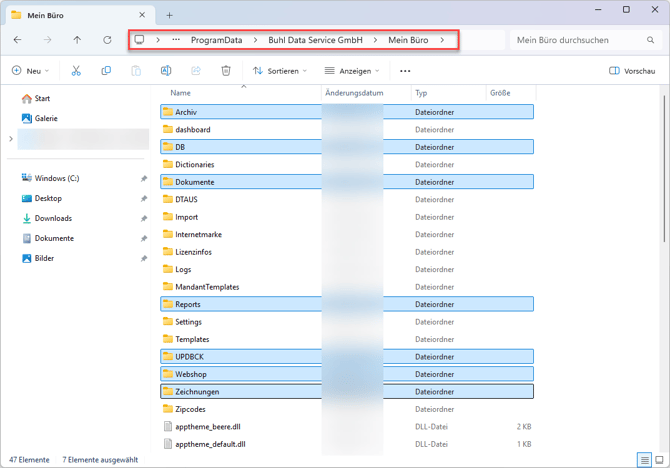Delete selection with the trash icon
This screenshot has height=468, width=670.
(226, 71)
